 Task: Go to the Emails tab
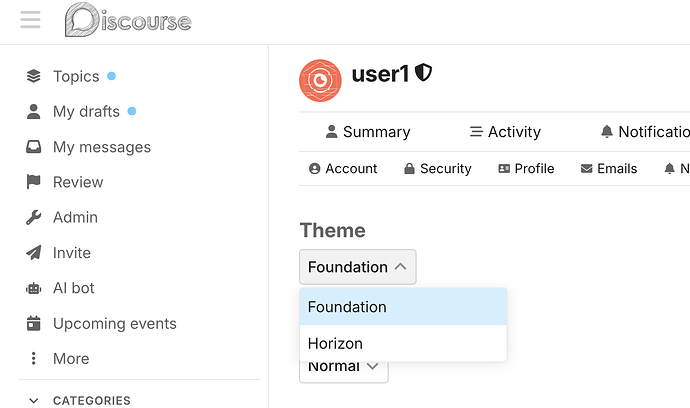tap(609, 169)
